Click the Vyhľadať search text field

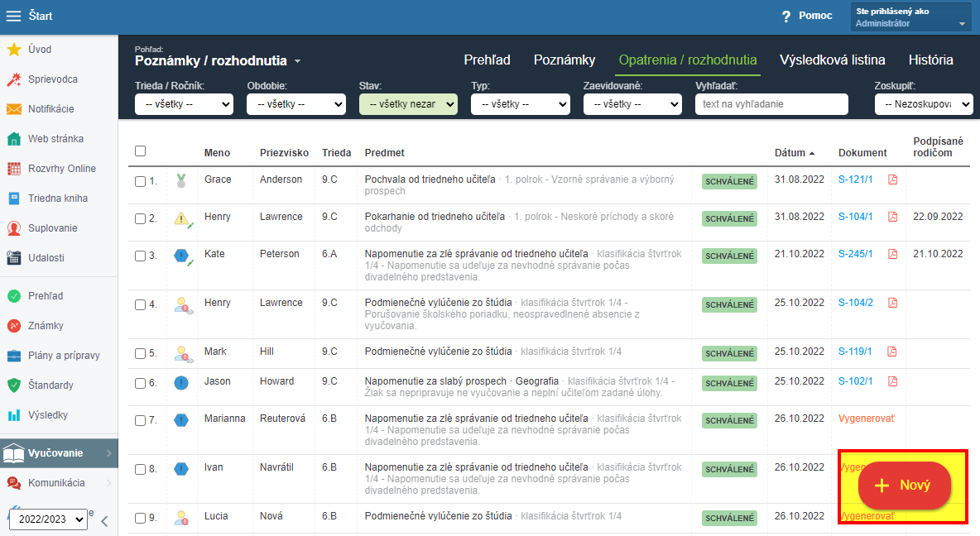[x=771, y=104]
